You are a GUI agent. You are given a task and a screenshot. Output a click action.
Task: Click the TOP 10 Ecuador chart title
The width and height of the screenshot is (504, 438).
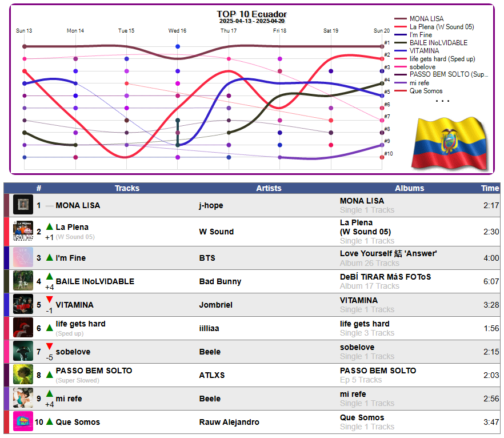pyautogui.click(x=251, y=14)
